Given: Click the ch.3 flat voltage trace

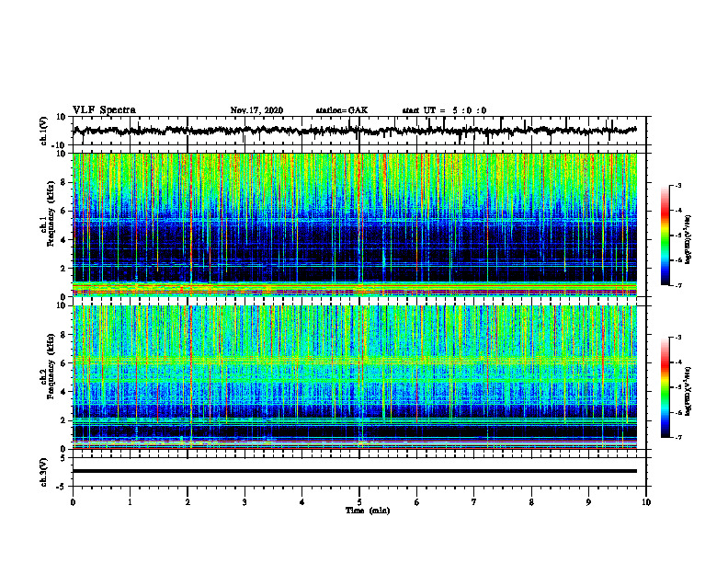Looking at the screenshot, I should pos(354,471).
